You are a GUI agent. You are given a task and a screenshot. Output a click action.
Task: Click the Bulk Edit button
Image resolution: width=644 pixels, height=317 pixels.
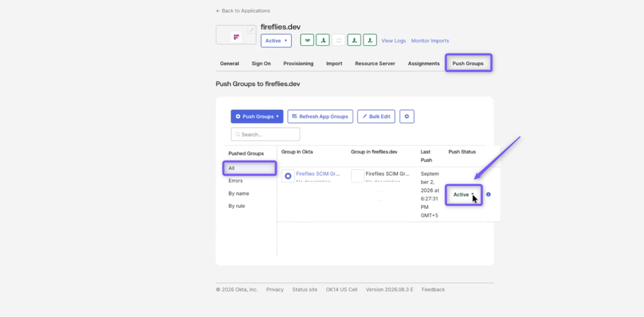376,116
